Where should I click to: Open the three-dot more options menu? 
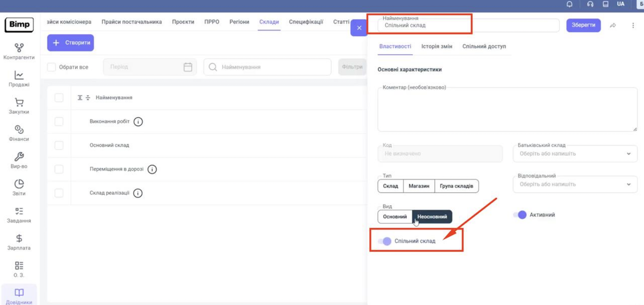pos(633,25)
